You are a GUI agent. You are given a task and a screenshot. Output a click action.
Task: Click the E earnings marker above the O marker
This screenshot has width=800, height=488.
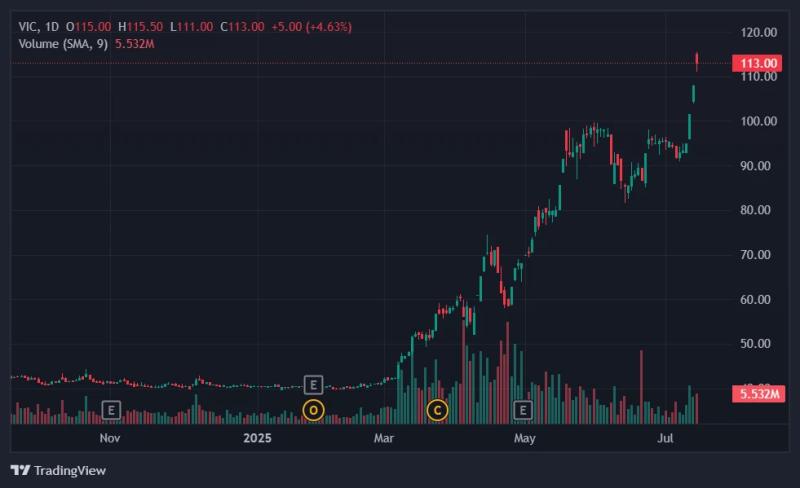coord(313,384)
